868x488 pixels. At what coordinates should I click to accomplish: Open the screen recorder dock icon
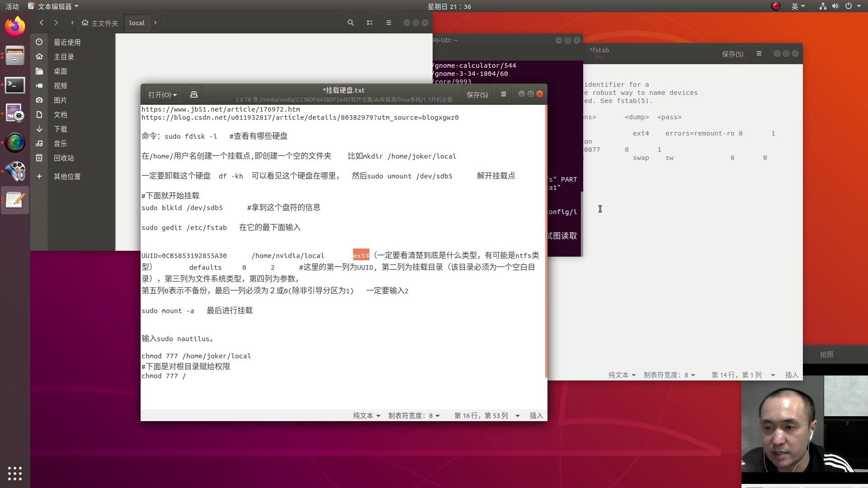[x=15, y=171]
